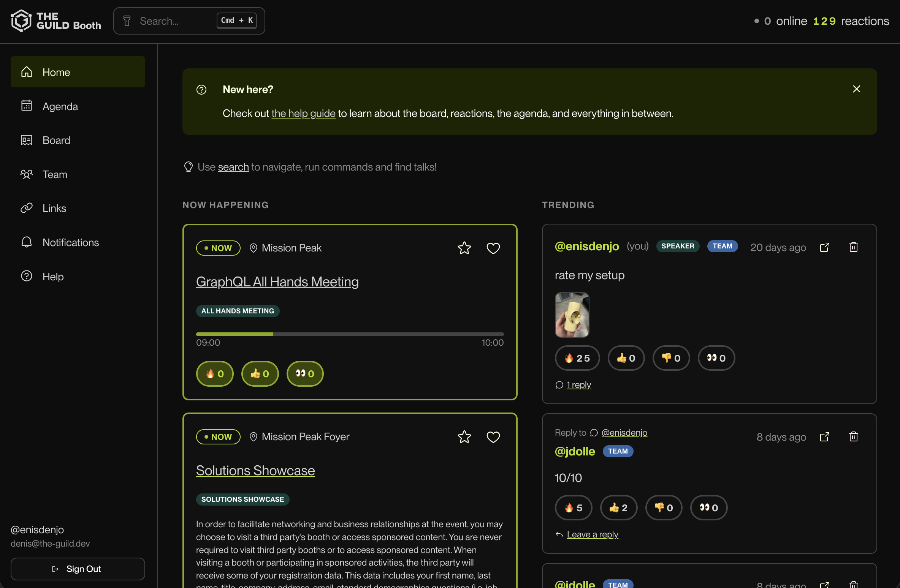Screen dimensions: 900x588
Task: Open @jdolle profile on 10/10 reply
Action: 575,451
